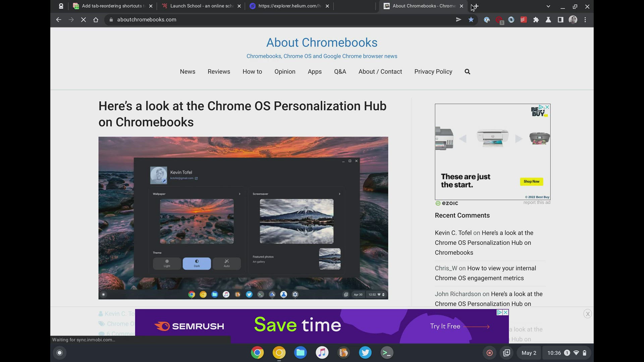The image size is (644, 362).
Task: Go back to the previous page
Action: (59, 20)
